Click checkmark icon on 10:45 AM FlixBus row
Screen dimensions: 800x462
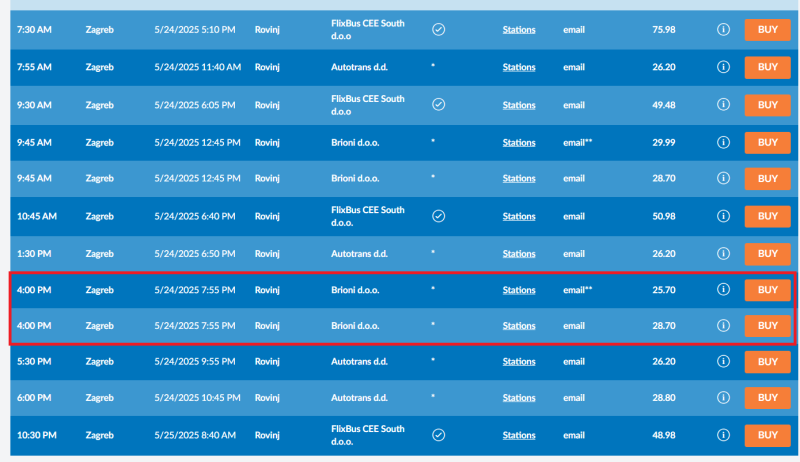click(438, 216)
